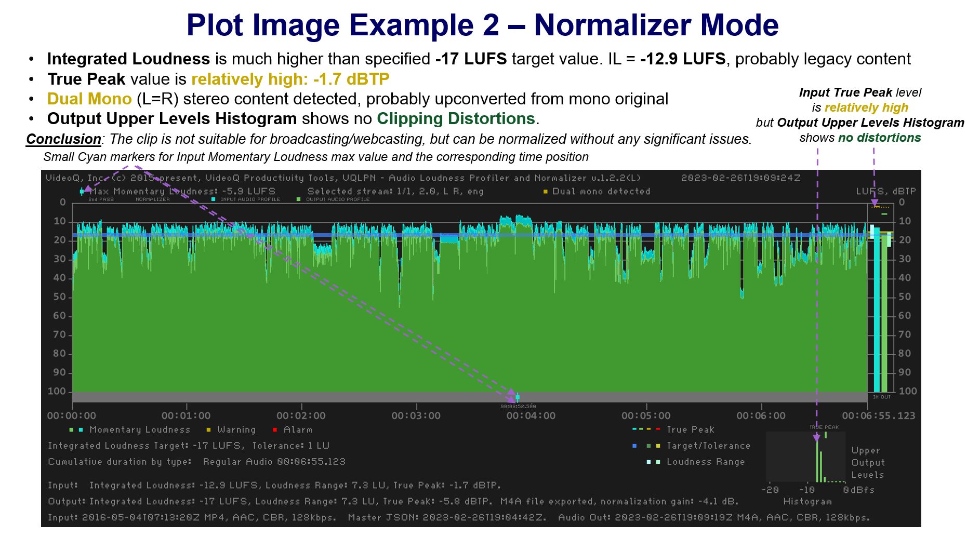The height and width of the screenshot is (537, 980).
Task: Click the Clipping Distortions green text
Action: point(456,119)
